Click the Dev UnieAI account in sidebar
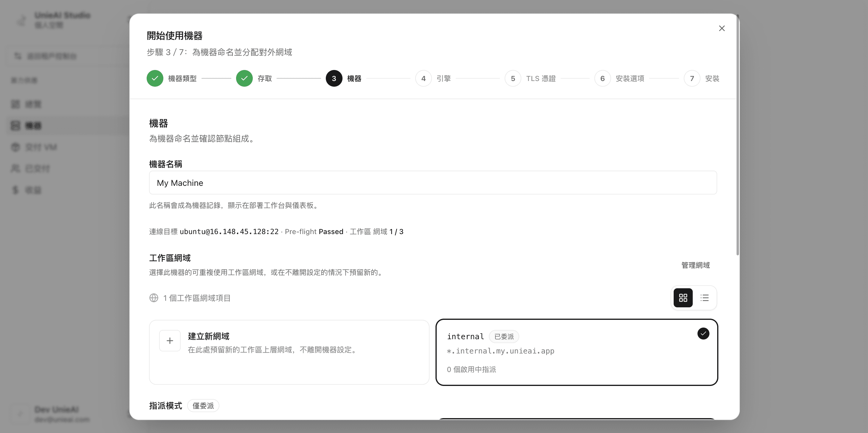Image resolution: width=868 pixels, height=433 pixels. point(62,414)
